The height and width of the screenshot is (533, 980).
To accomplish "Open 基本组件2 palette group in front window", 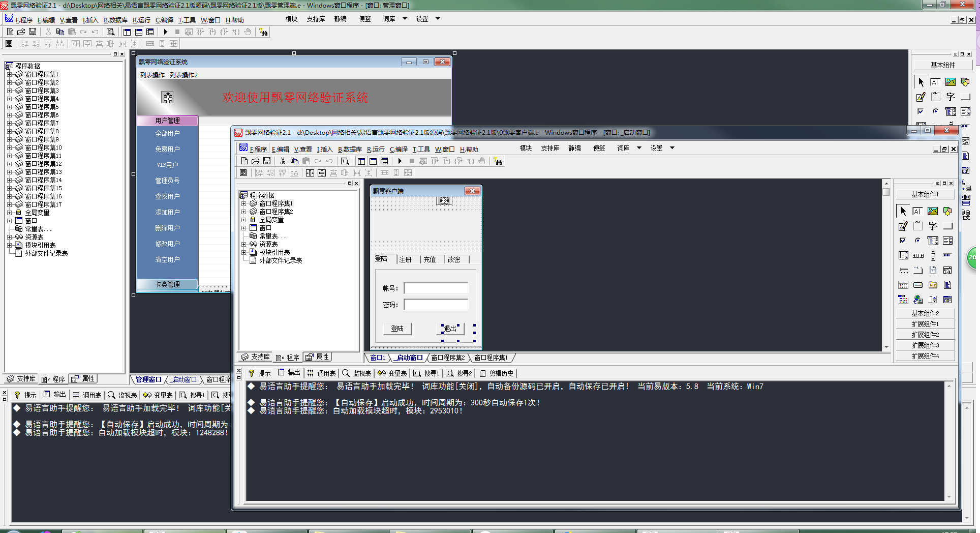I will pos(925,313).
